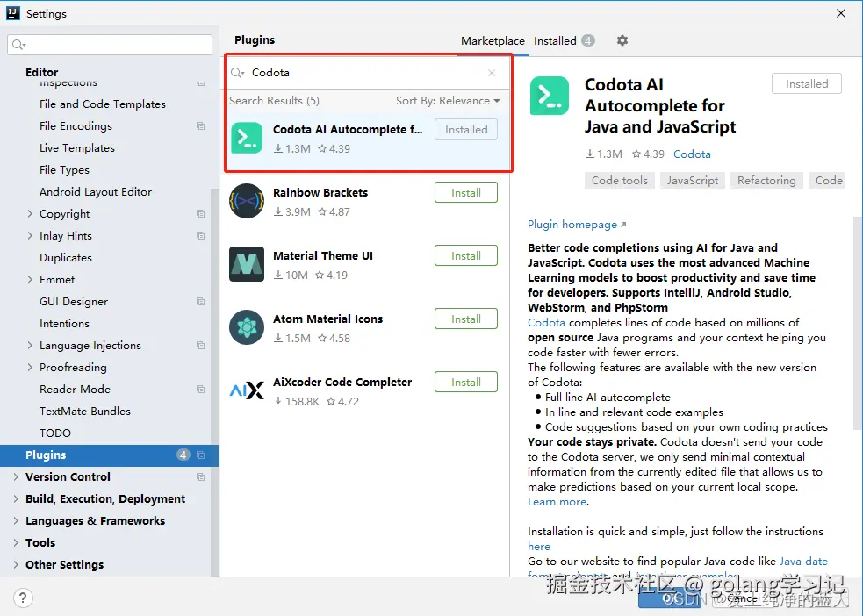Select TODO in Editor tree
This screenshot has height=616, width=863.
point(55,433)
